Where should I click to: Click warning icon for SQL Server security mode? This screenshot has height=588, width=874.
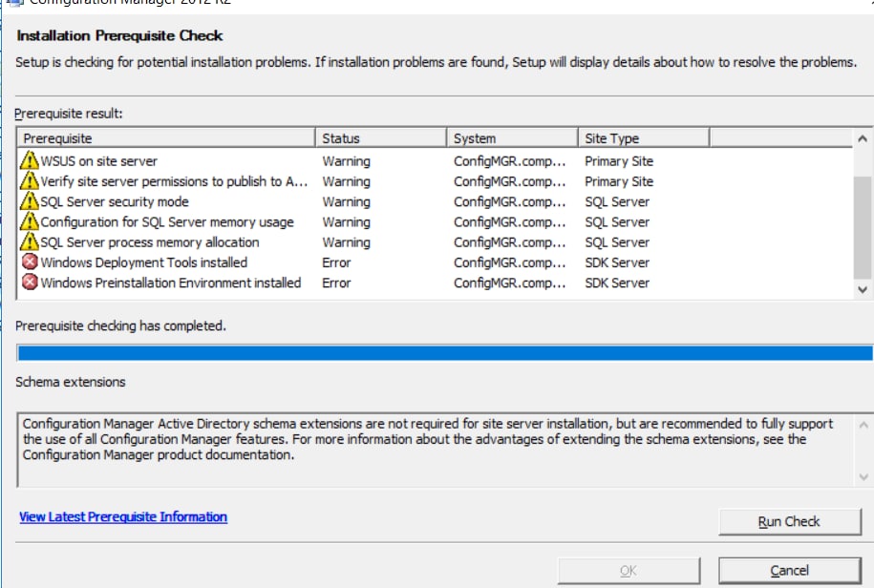click(x=29, y=201)
